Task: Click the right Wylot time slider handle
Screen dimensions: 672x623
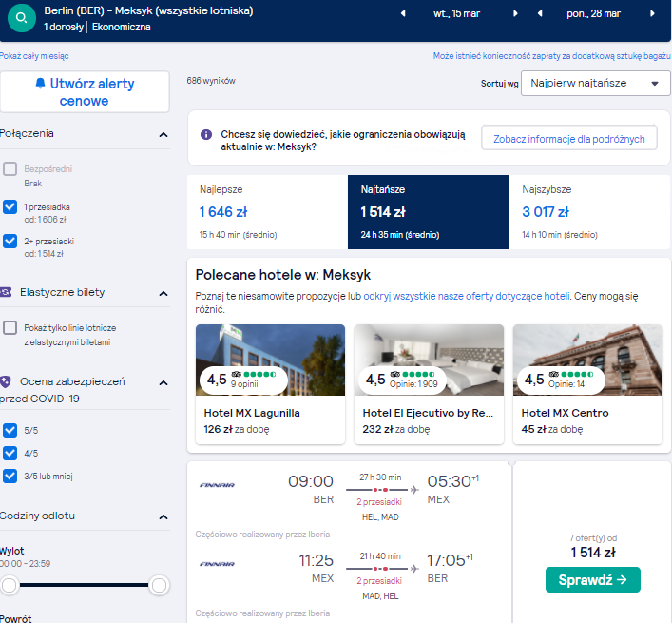Action: pyautogui.click(x=159, y=585)
